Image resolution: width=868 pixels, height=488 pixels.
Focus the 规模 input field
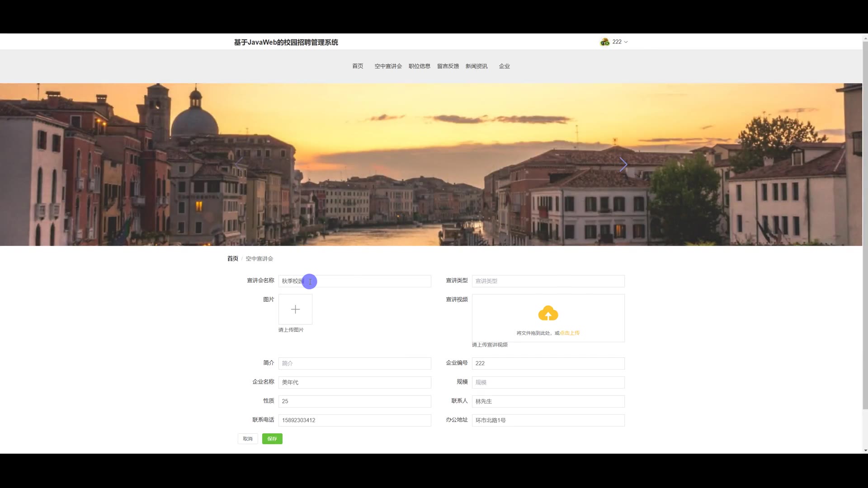click(548, 382)
